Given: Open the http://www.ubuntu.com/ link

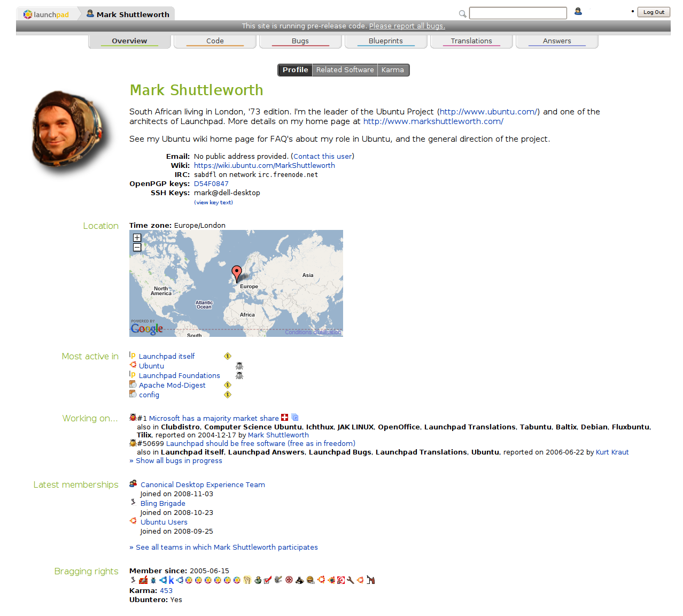Looking at the screenshot, I should tap(488, 112).
